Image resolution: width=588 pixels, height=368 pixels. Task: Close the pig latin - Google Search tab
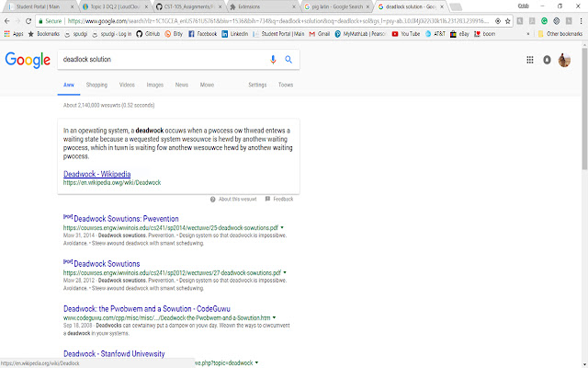coord(367,6)
